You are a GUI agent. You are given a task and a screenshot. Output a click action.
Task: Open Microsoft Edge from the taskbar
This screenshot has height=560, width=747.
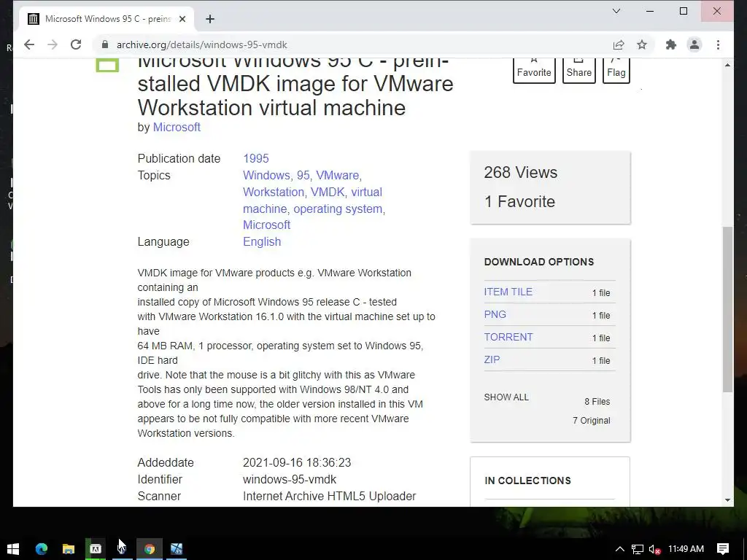click(x=42, y=549)
